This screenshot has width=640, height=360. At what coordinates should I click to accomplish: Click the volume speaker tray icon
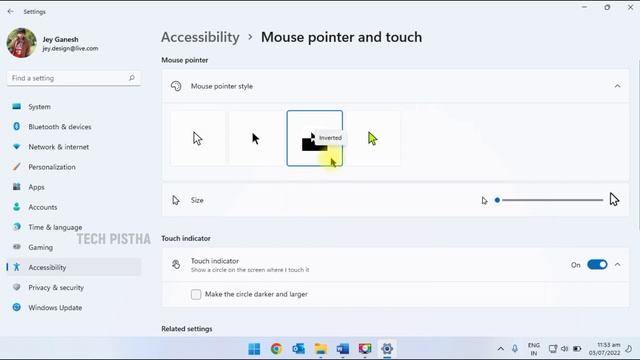click(x=564, y=349)
